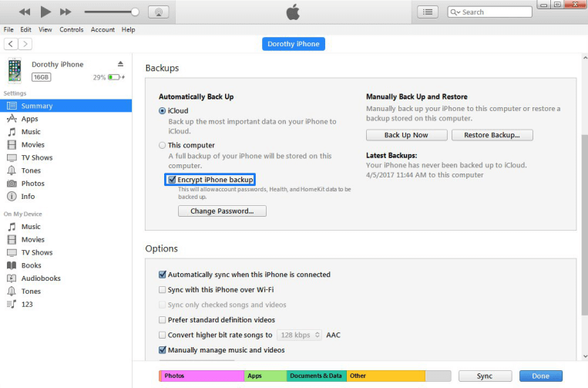Open the Controls menu
588x388 pixels.
[x=71, y=29]
